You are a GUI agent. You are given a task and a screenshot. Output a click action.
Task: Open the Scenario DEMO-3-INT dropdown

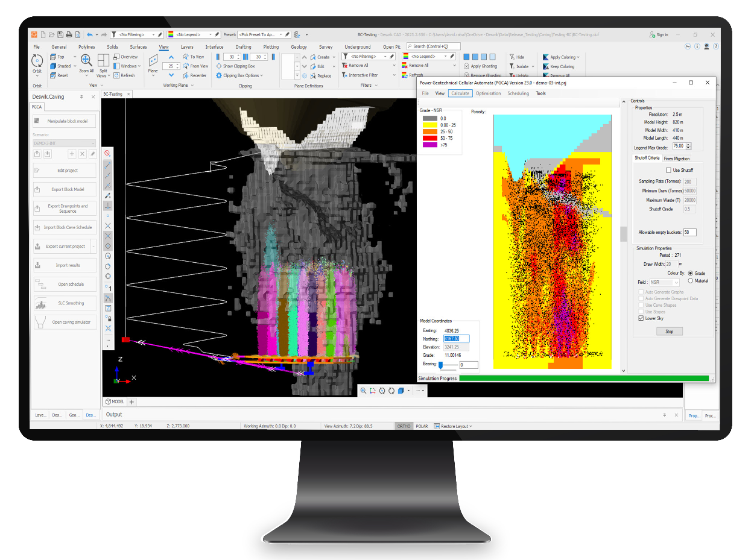pyautogui.click(x=64, y=143)
